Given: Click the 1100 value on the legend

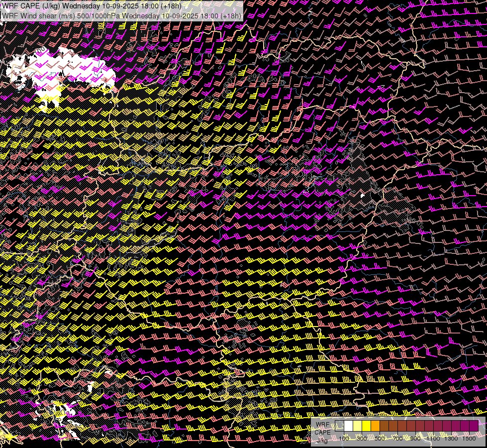Looking at the screenshot, I should click(x=433, y=439).
